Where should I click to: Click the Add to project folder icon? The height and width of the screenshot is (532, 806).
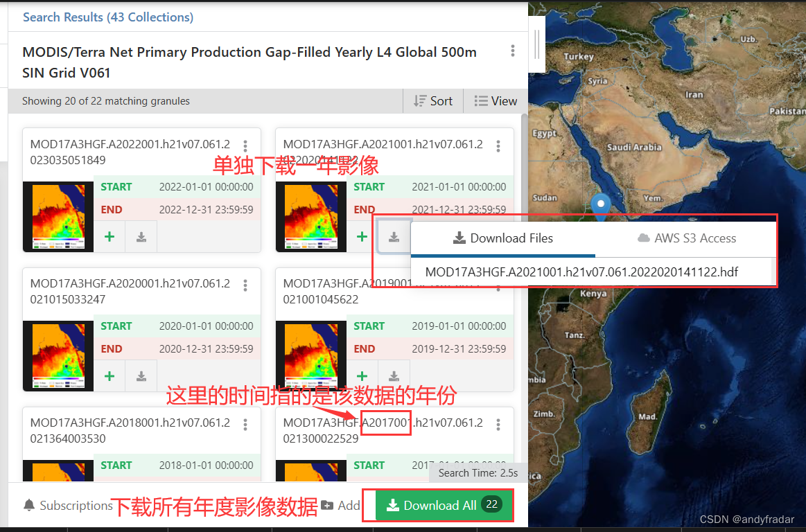click(326, 506)
